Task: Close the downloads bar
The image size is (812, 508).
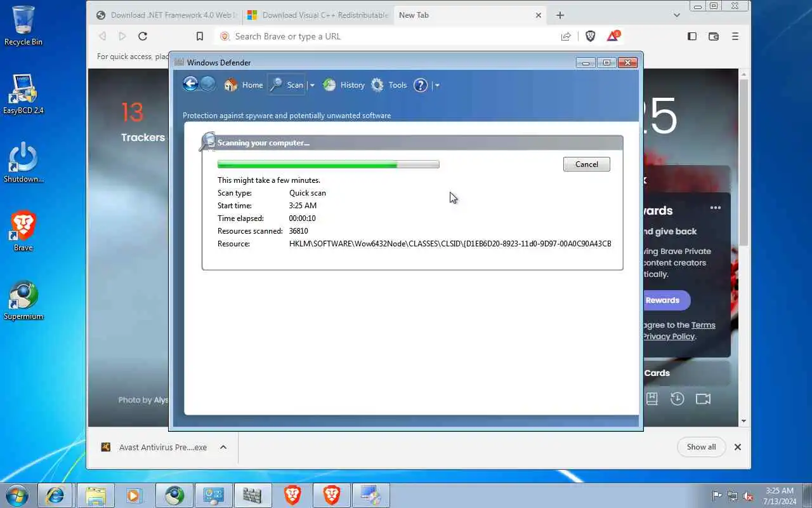Action: 738,447
